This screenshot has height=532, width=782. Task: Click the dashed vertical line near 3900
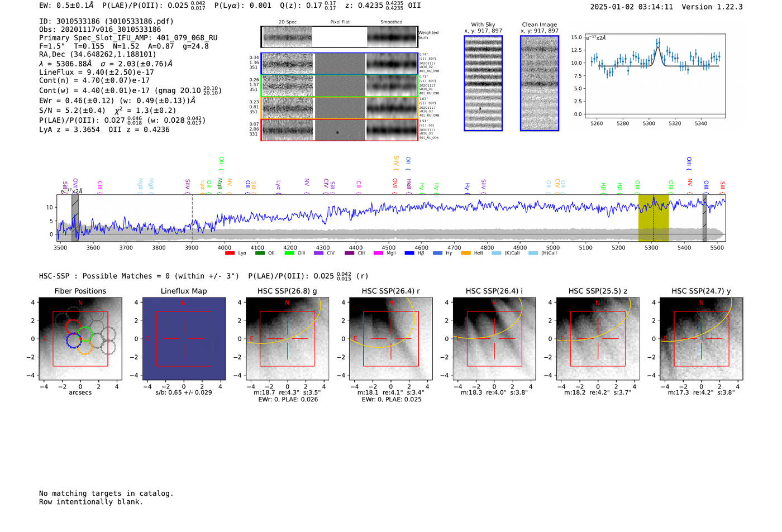coord(192,218)
